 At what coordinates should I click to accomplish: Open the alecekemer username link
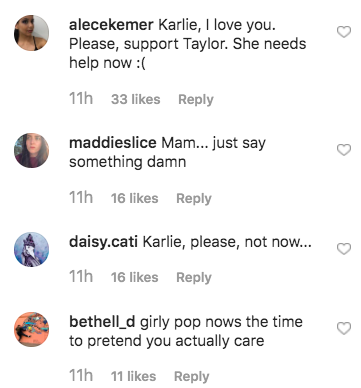[111, 25]
